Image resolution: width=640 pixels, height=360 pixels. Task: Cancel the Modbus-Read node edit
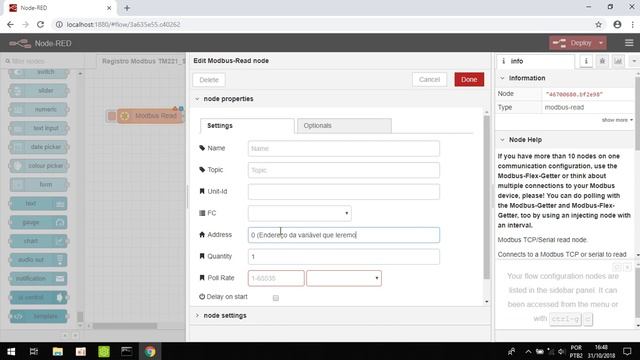tap(429, 80)
